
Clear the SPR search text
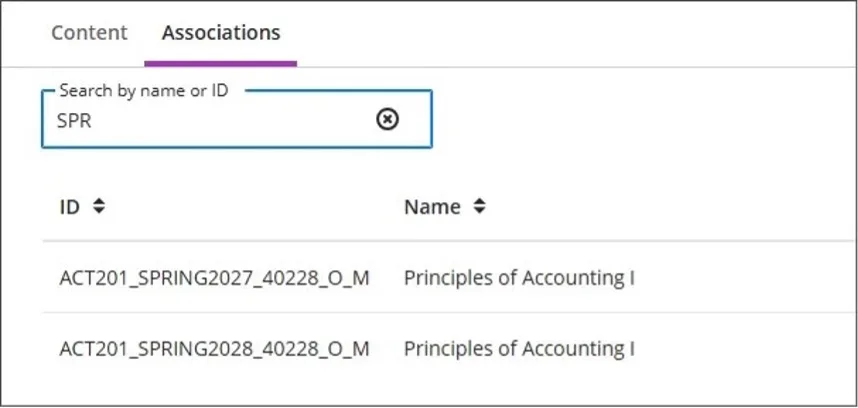387,119
